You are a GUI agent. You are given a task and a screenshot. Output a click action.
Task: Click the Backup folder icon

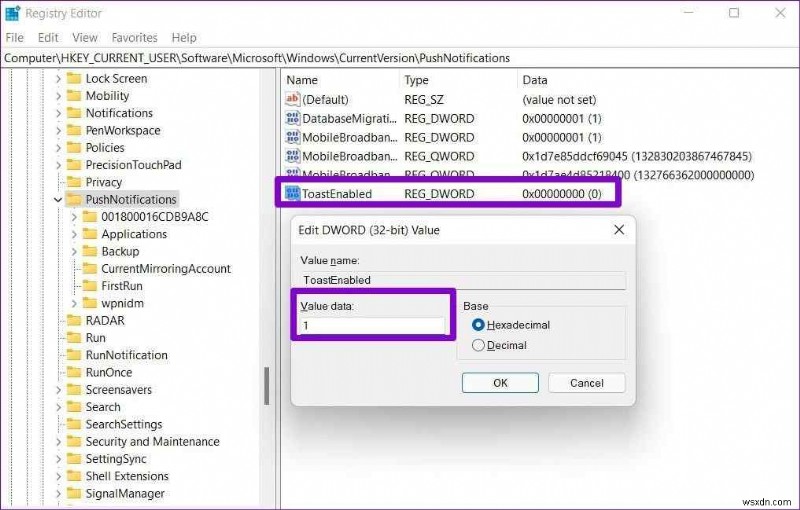click(90, 252)
